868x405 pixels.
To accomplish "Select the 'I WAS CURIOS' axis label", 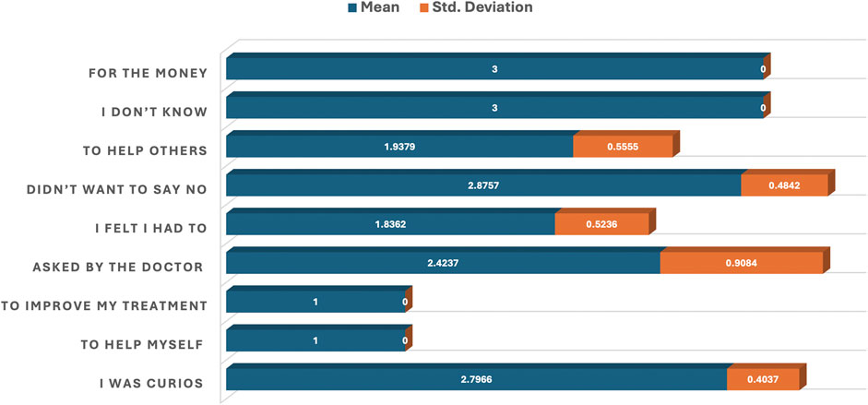I will (x=153, y=383).
